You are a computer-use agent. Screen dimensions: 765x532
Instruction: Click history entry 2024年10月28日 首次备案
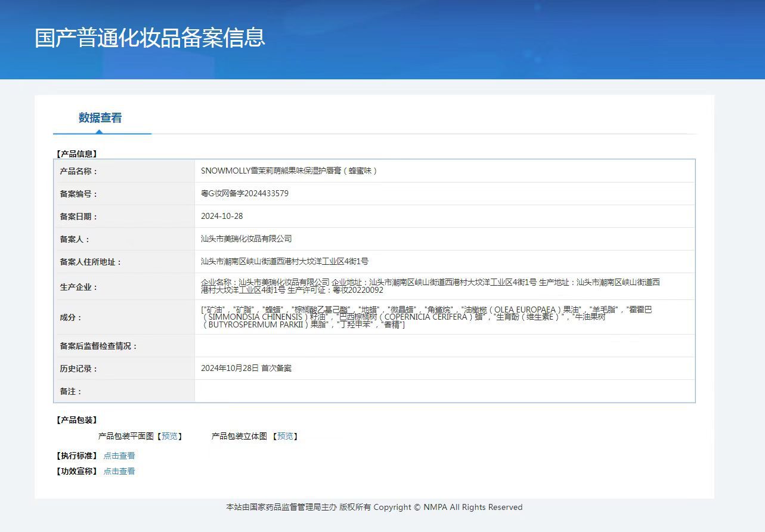246,369
